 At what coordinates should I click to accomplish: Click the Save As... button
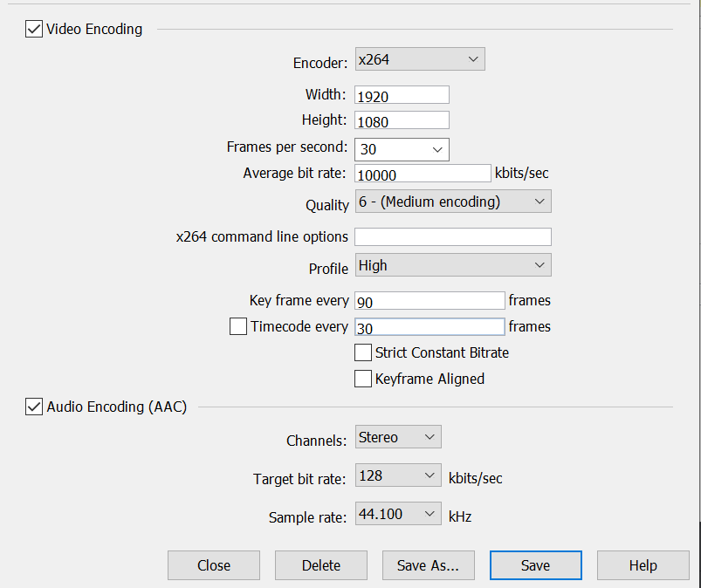[x=428, y=565]
